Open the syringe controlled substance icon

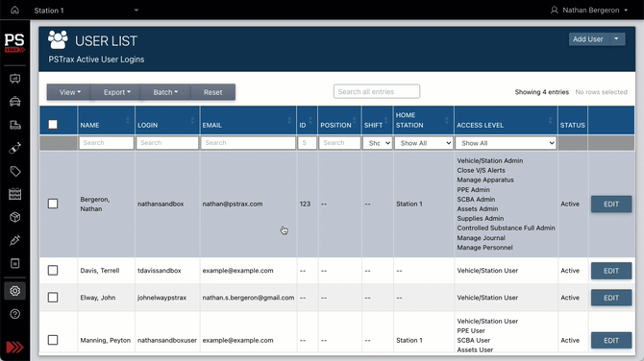[15, 240]
